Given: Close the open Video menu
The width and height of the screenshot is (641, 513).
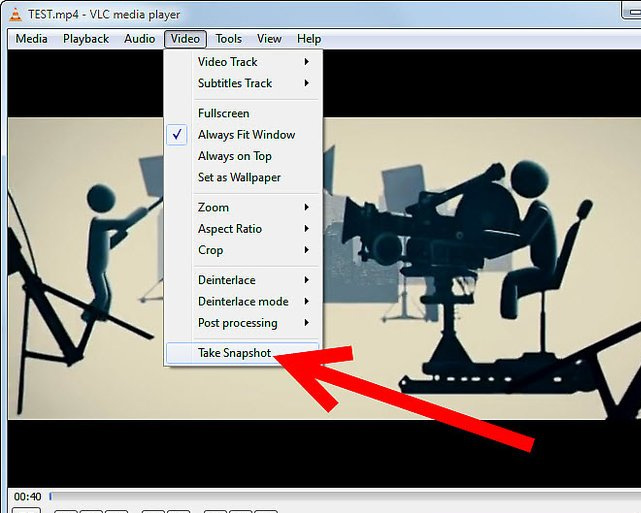Looking at the screenshot, I should tap(185, 39).
